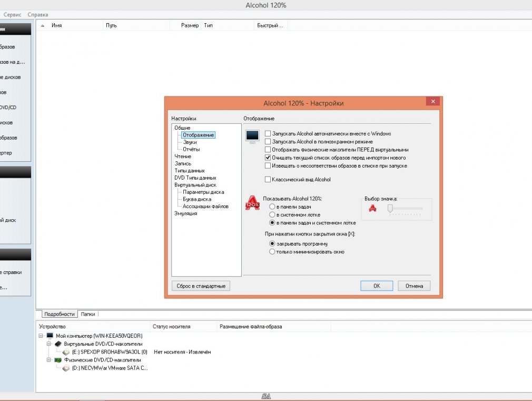Viewport: 532px width, 401px height.
Task: Confirm settings with the OK button
Action: 377,286
